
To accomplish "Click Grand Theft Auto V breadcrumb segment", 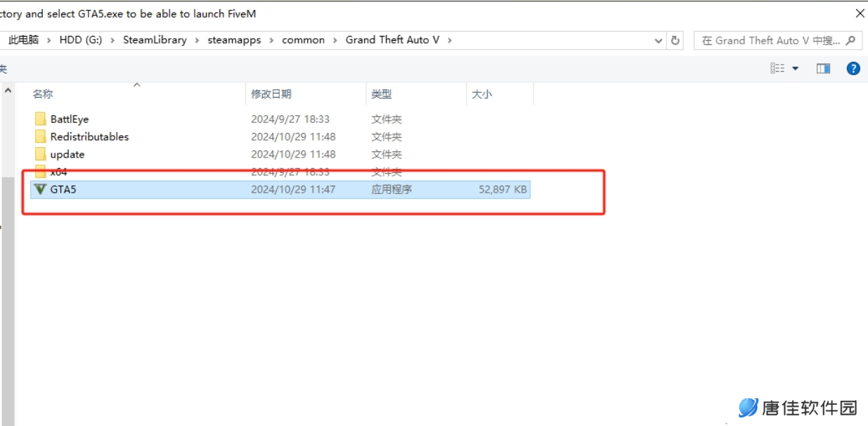I will [x=392, y=40].
